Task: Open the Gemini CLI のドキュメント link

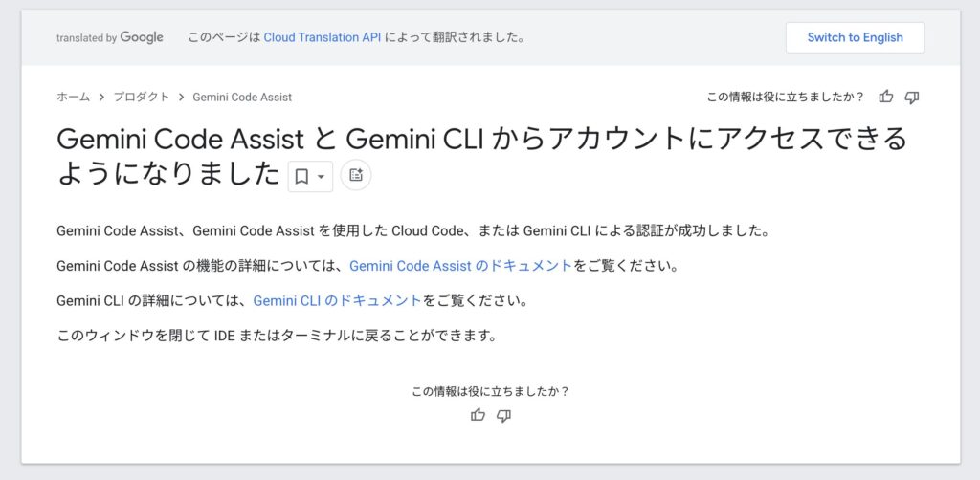Action: [337, 300]
